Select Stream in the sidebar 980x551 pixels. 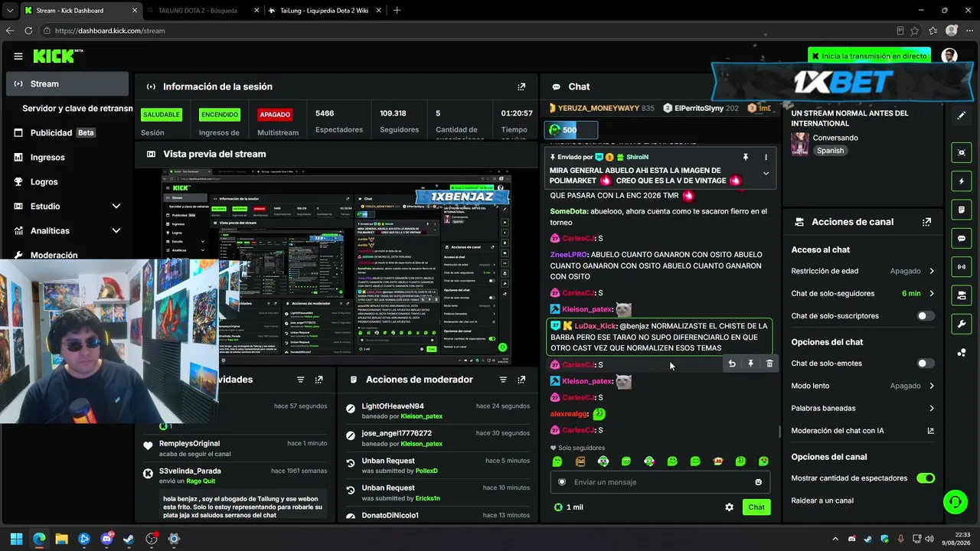[x=67, y=83]
